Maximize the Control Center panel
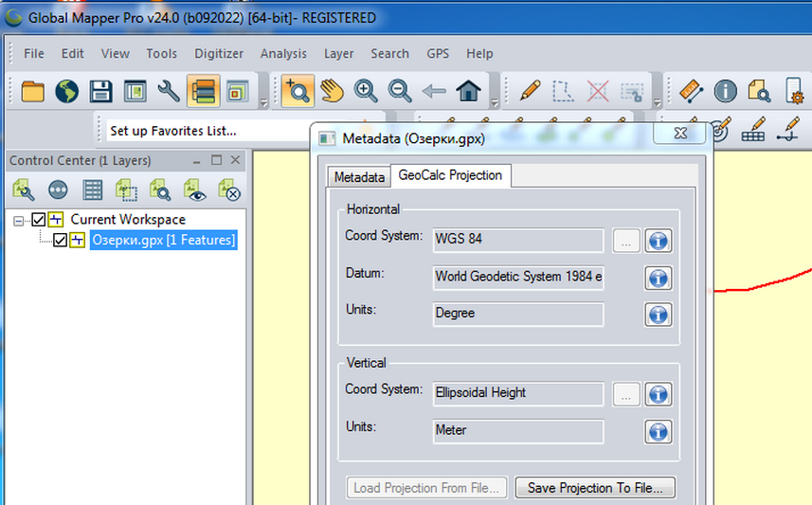 point(216,160)
